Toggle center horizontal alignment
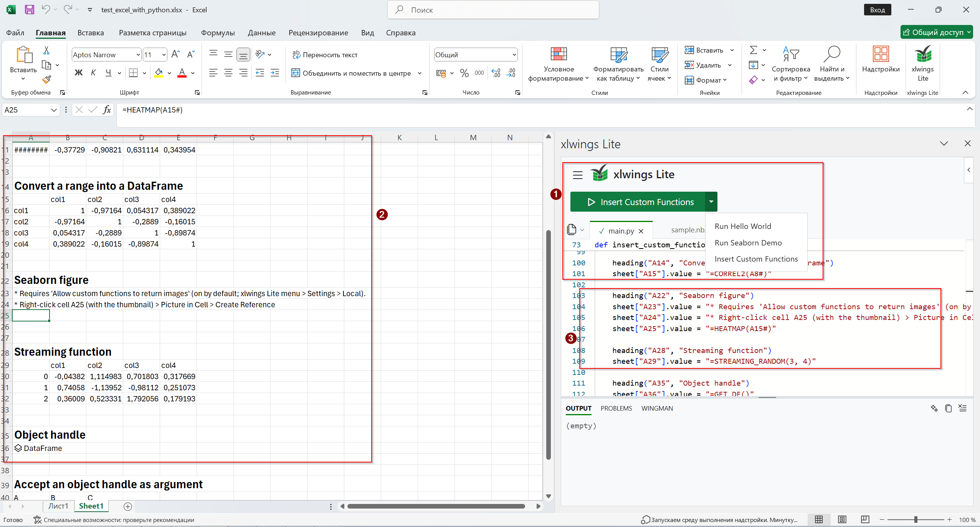The height and width of the screenshot is (527, 980). pyautogui.click(x=228, y=73)
